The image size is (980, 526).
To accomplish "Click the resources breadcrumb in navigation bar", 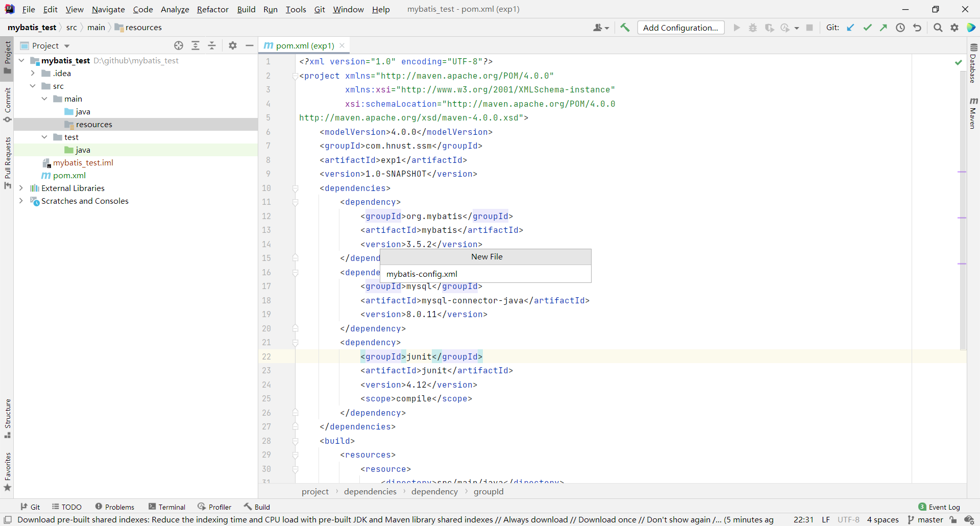I will (138, 28).
